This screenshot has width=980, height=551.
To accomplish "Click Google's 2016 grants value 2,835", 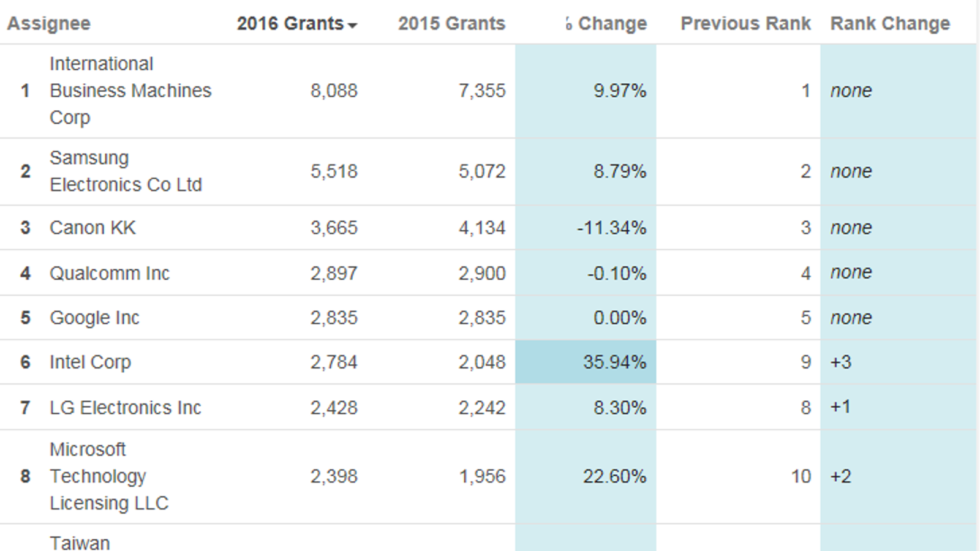I will 334,318.
